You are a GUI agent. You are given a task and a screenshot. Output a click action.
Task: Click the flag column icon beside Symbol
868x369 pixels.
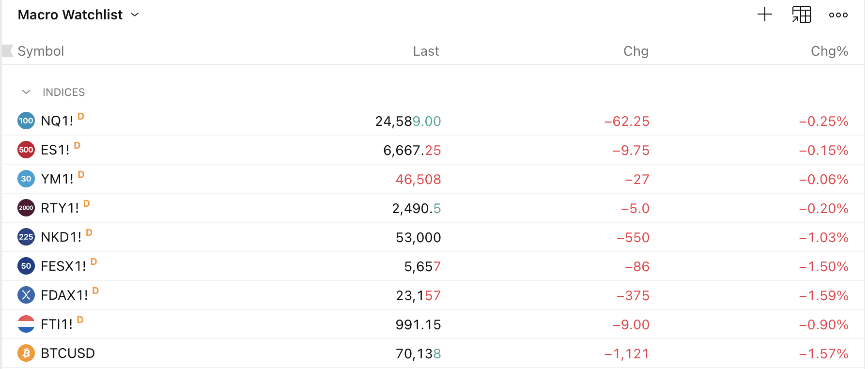click(x=8, y=51)
